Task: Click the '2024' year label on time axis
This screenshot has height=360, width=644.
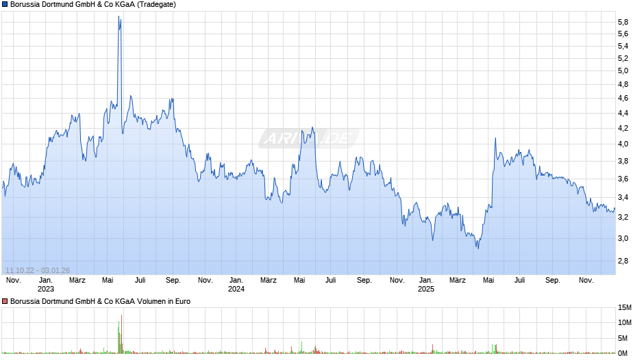Action: pos(236,289)
